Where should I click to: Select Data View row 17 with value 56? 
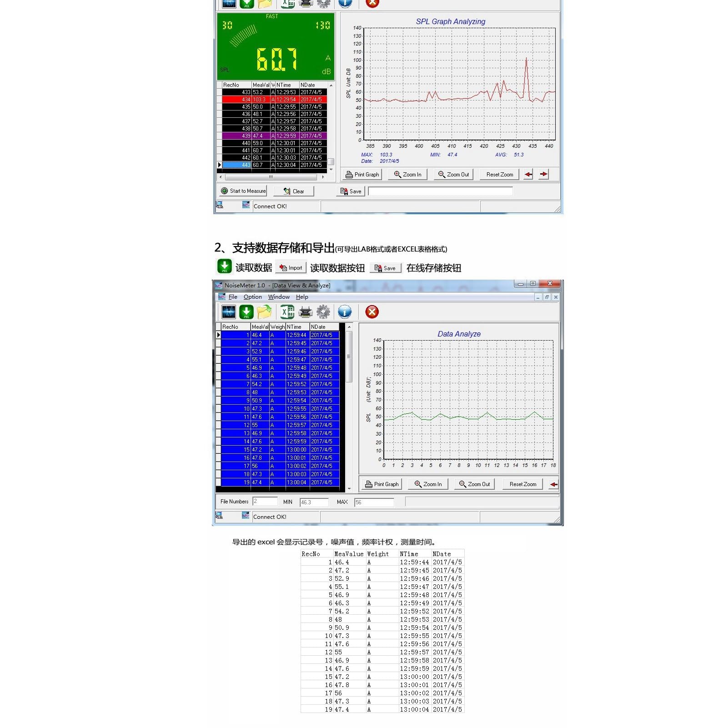(280, 466)
